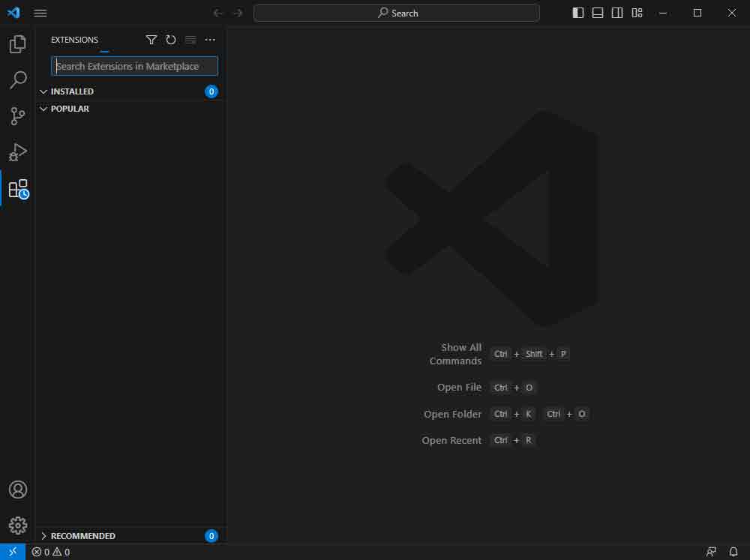Image resolution: width=750 pixels, height=560 pixels.
Task: Click the VS Code logo icon
Action: coord(13,13)
